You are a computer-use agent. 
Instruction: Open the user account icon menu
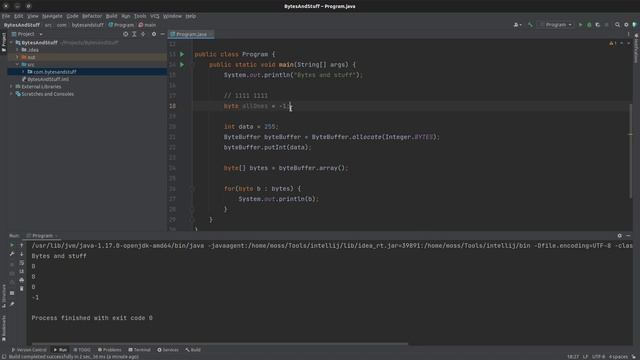click(517, 25)
